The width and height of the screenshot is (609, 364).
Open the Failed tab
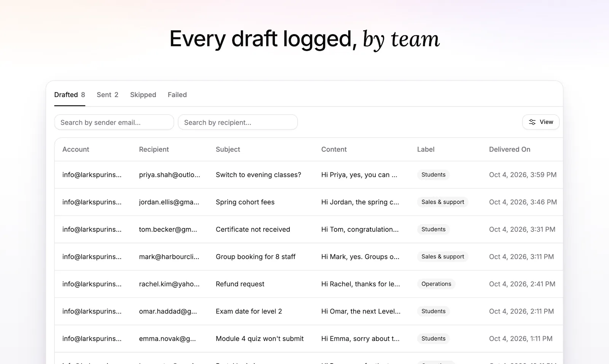coord(177,95)
